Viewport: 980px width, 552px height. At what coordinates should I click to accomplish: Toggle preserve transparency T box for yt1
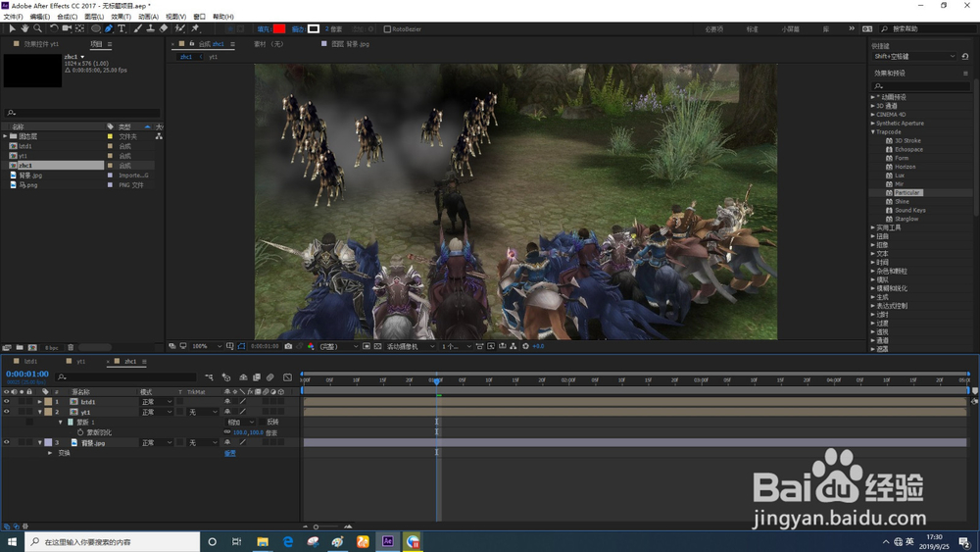coord(180,412)
